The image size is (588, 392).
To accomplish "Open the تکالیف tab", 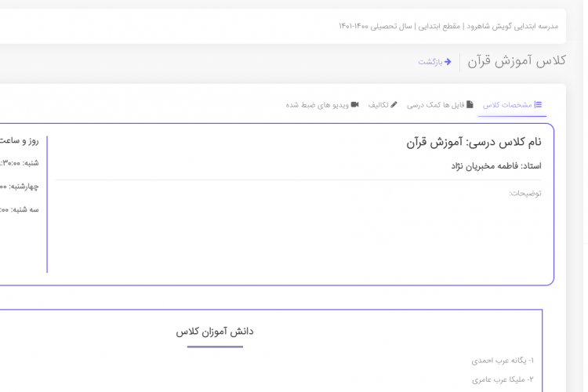I will 383,105.
